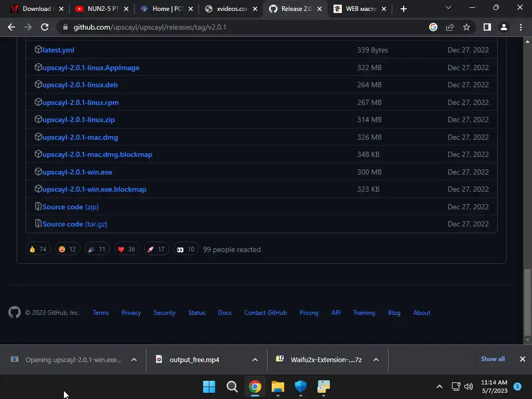532x399 pixels.
Task: Open notification badge showing 3
Action: [x=517, y=386]
